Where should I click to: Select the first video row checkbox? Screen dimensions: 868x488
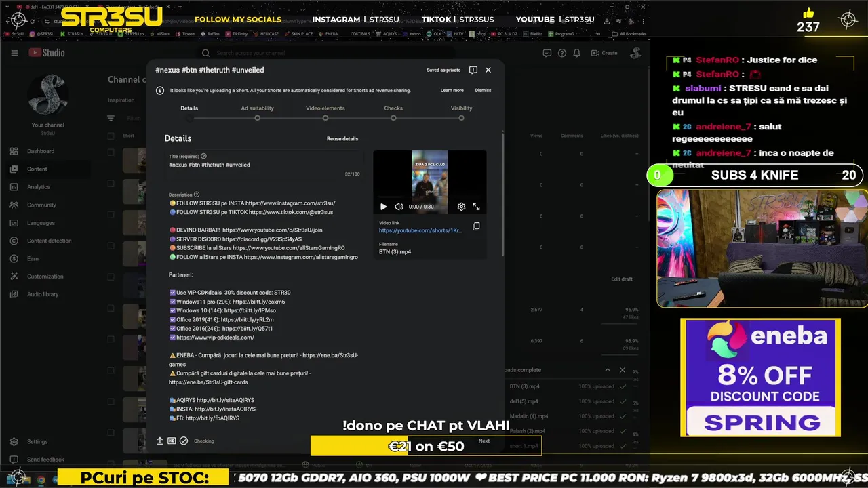point(111,154)
